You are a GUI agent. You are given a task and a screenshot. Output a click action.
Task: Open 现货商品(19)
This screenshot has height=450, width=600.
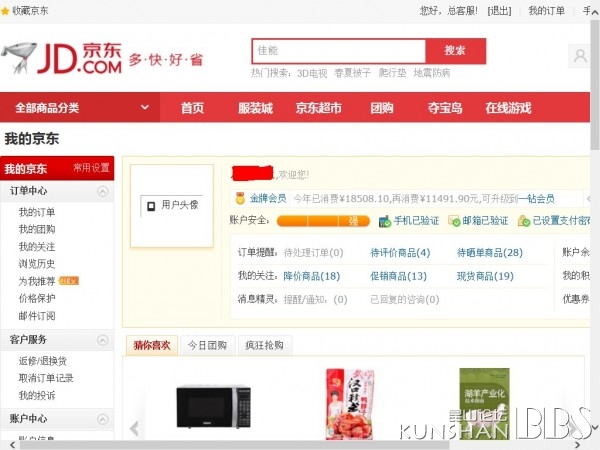tap(485, 276)
